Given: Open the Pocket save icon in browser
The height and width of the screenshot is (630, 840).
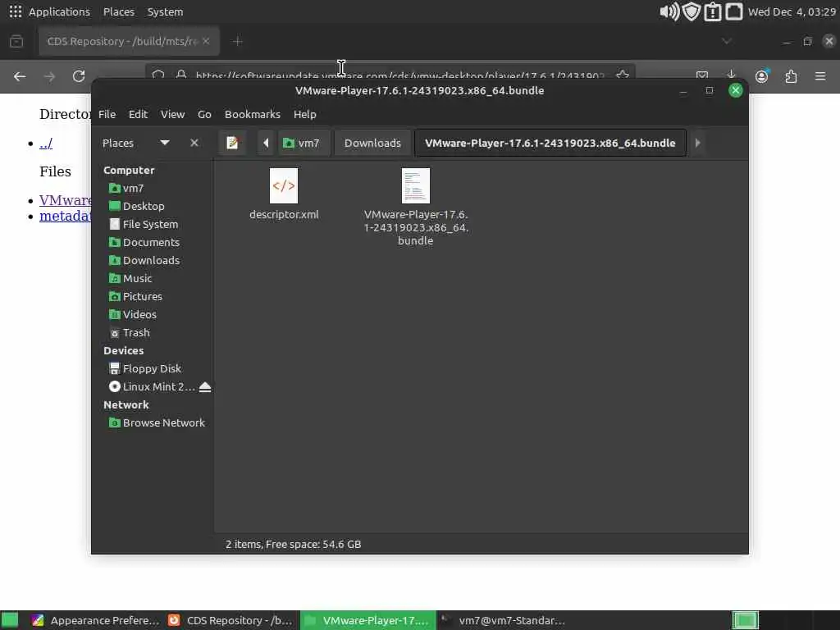Looking at the screenshot, I should (x=702, y=75).
